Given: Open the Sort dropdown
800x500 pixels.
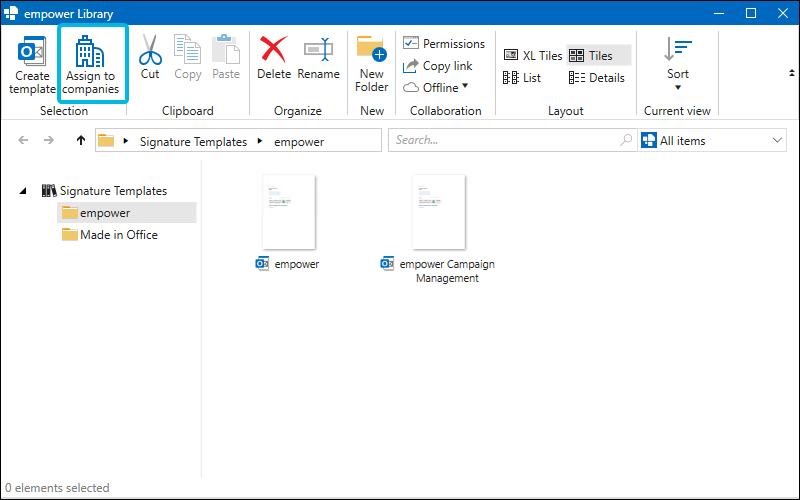Looking at the screenshot, I should [x=678, y=64].
